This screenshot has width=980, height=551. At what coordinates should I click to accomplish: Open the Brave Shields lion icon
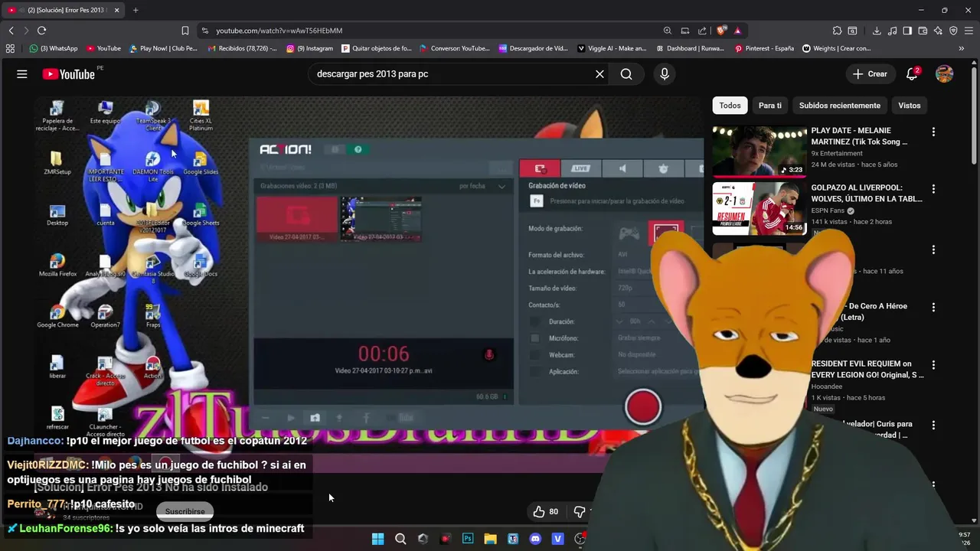(721, 31)
